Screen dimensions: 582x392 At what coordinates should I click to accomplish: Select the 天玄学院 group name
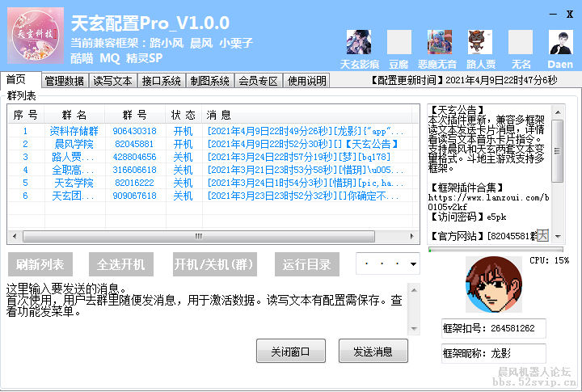pos(74,183)
